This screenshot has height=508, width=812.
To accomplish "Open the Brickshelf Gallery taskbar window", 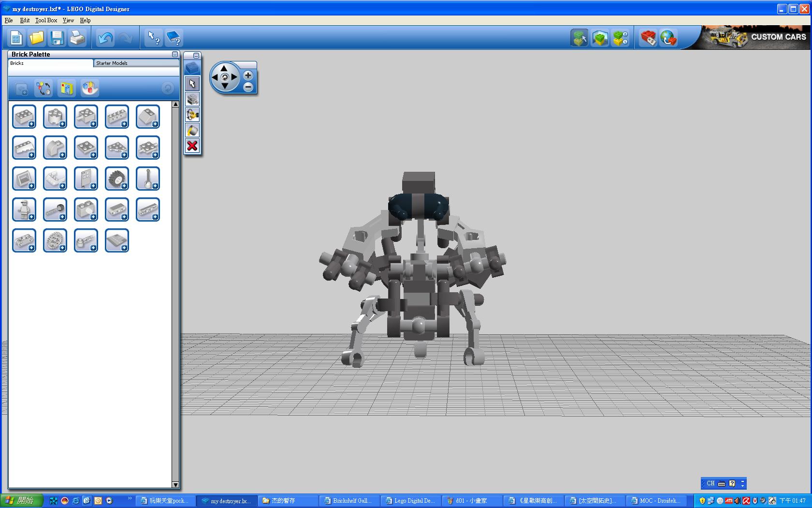I will click(348, 501).
